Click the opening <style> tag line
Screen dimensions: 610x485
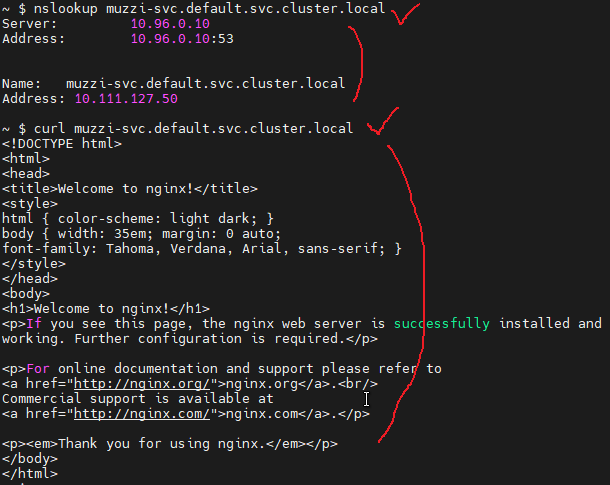30,204
